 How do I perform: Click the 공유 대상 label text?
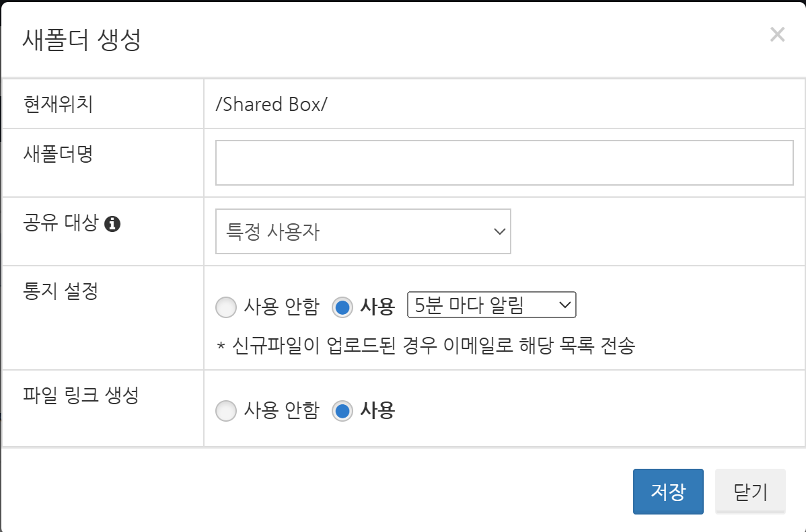[x=61, y=223]
